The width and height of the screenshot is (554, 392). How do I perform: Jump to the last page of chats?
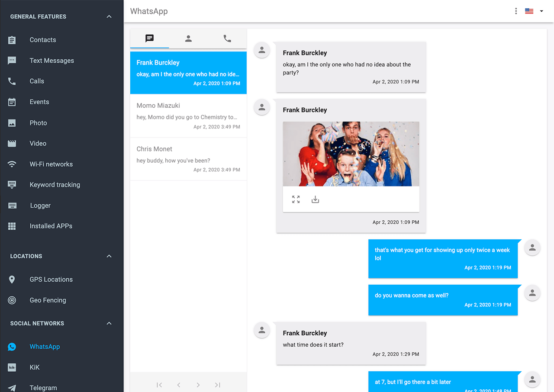217,385
